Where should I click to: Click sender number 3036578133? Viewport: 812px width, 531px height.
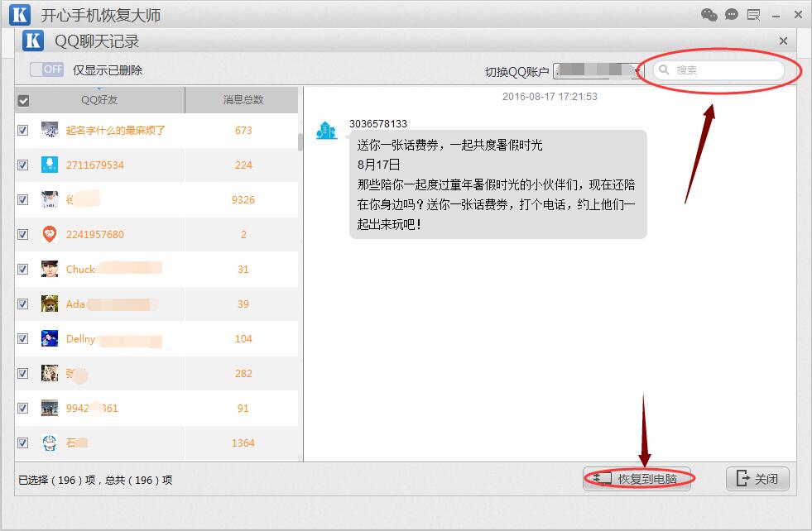click(378, 124)
